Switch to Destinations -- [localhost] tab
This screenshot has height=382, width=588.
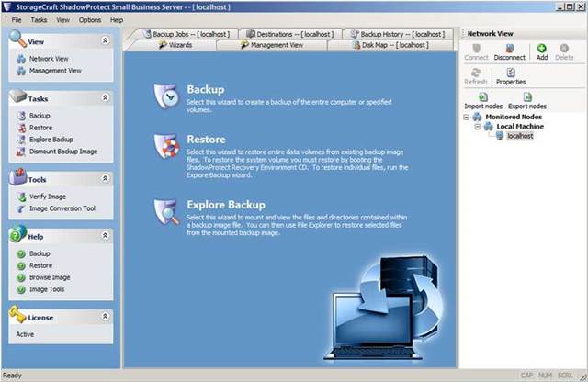[x=290, y=34]
